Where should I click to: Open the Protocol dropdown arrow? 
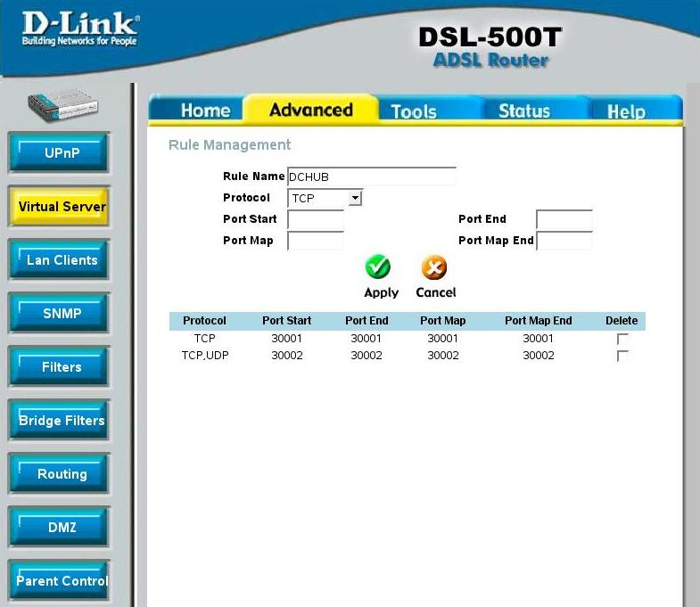click(x=355, y=198)
